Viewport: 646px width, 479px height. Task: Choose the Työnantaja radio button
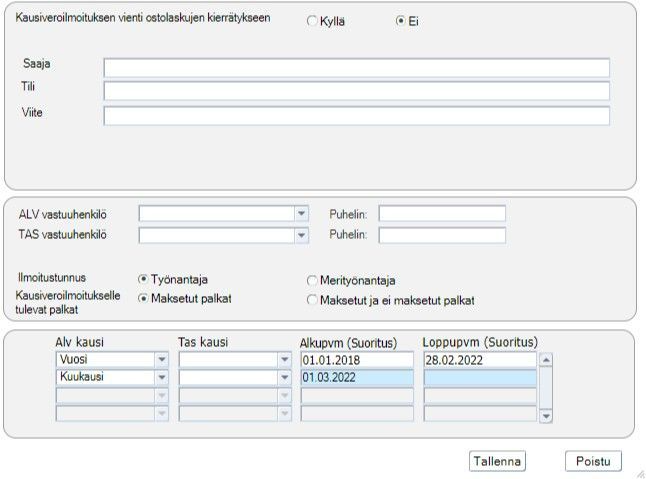pyautogui.click(x=143, y=279)
